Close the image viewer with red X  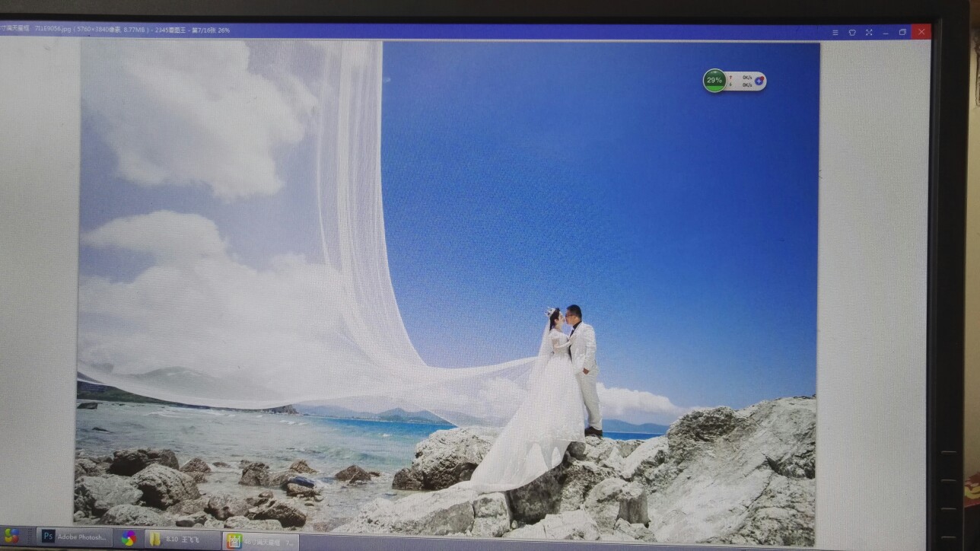[921, 32]
